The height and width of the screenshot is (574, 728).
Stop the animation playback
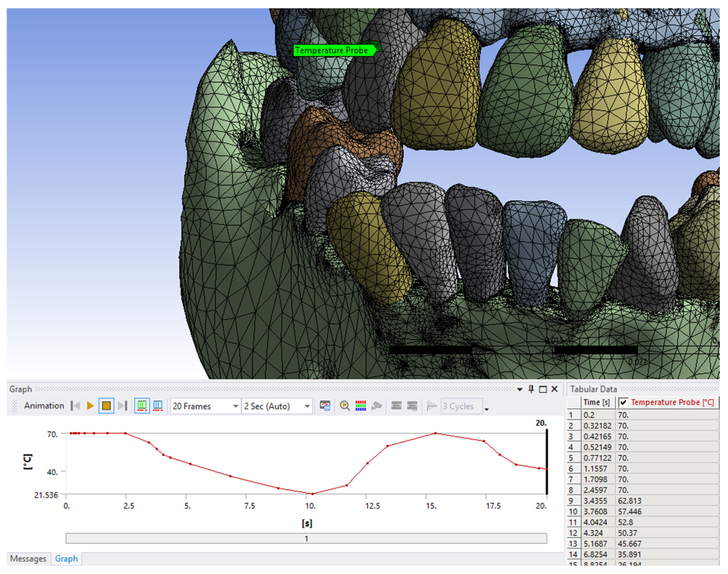[106, 406]
